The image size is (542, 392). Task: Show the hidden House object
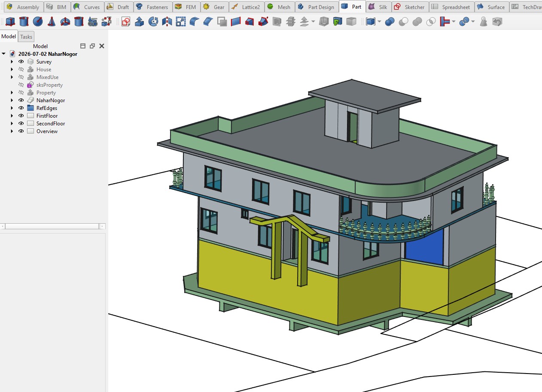click(x=21, y=70)
